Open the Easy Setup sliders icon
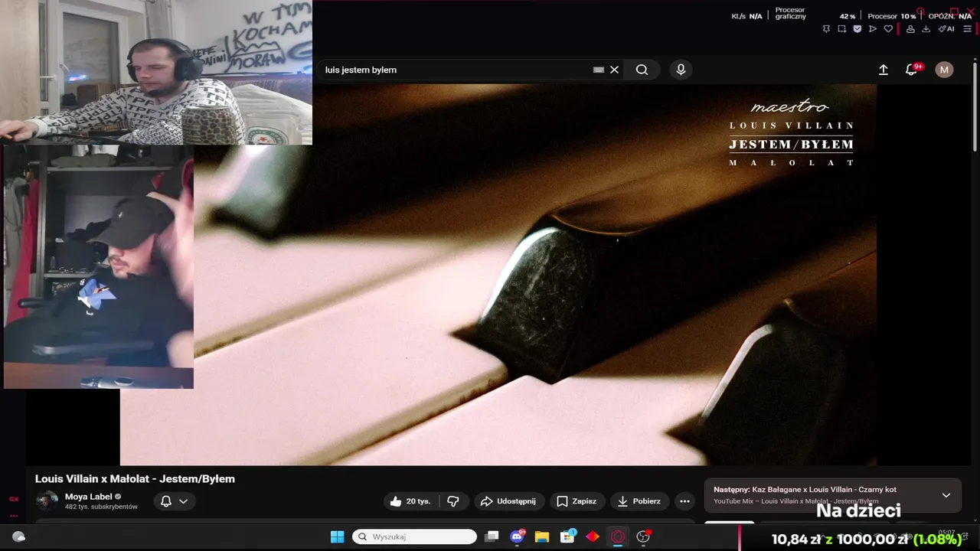The height and width of the screenshot is (551, 980). point(967,29)
